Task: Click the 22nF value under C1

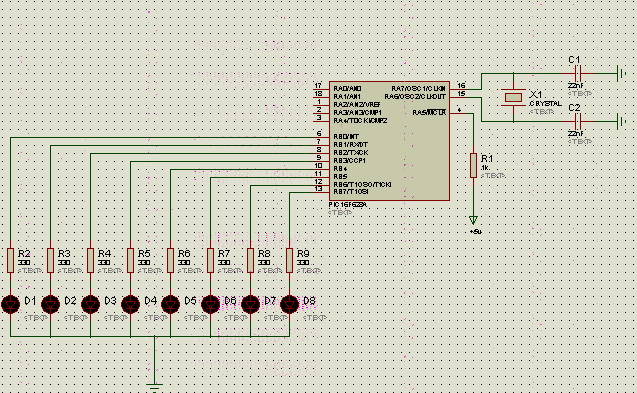Action: [x=575, y=86]
